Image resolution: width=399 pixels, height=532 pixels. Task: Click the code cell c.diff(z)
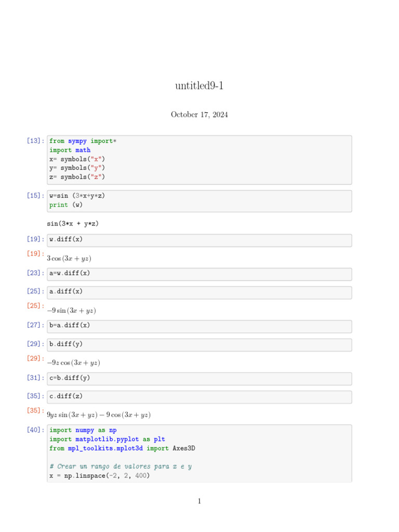point(199,397)
